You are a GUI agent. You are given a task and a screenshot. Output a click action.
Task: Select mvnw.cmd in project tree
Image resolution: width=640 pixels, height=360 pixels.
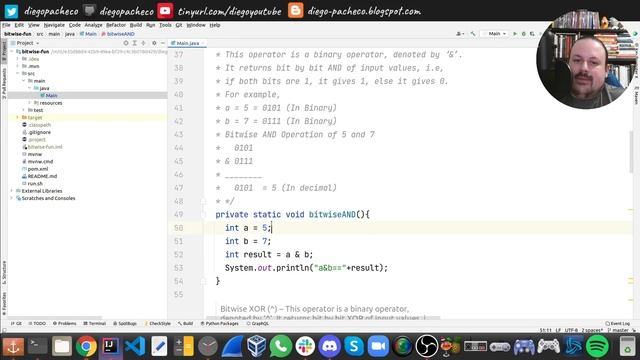pos(40,161)
